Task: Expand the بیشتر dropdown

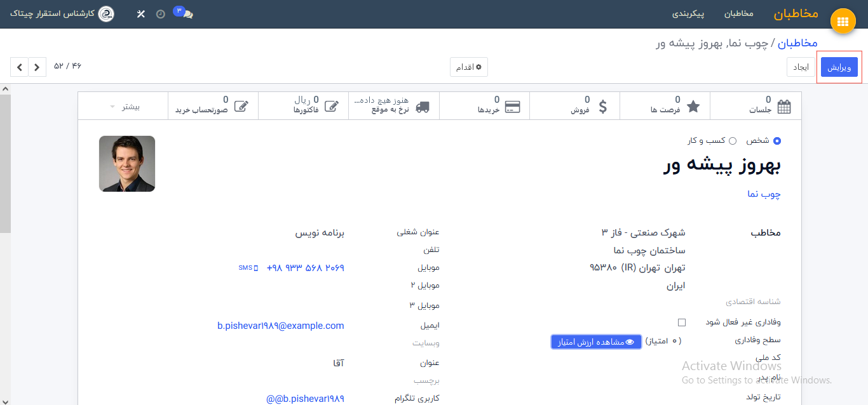Action: coord(123,106)
